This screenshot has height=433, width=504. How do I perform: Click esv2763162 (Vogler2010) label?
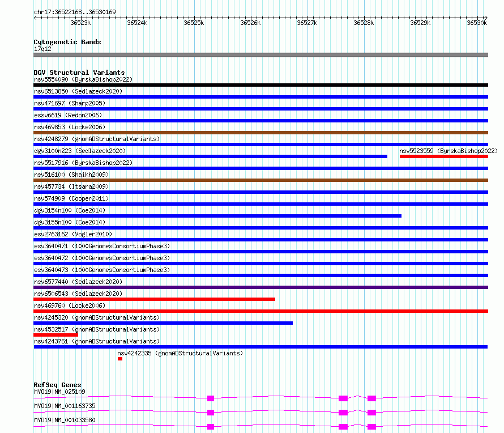[73, 234]
